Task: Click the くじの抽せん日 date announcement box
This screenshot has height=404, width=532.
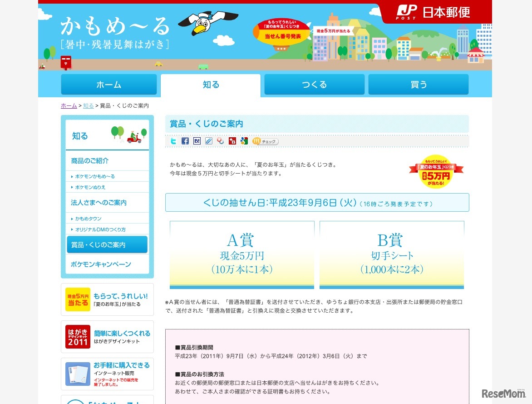Action: pos(317,203)
